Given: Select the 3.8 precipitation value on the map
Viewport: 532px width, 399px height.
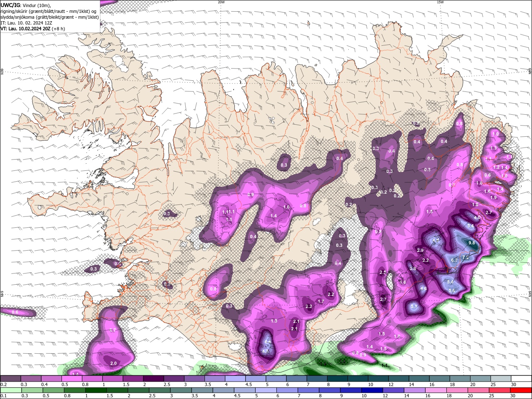Looking at the screenshot, I should [413, 268].
